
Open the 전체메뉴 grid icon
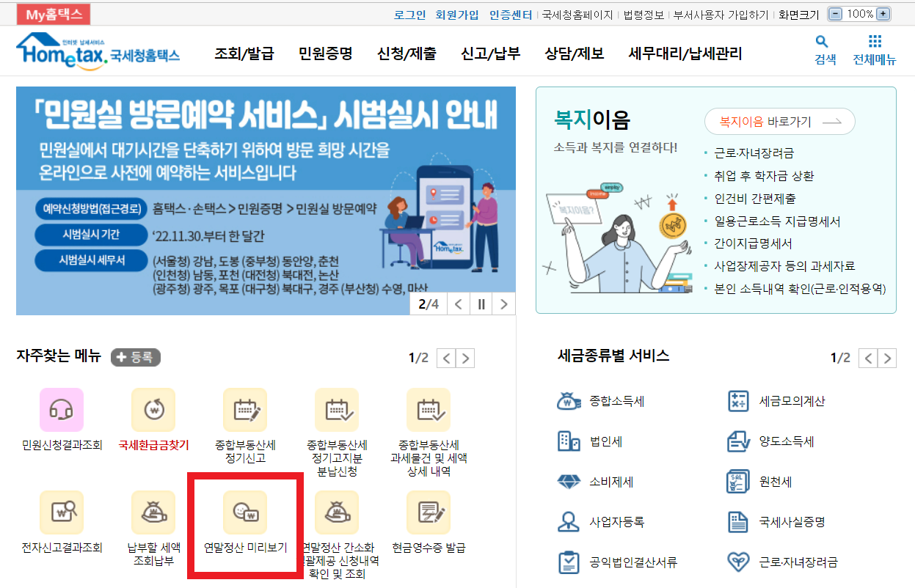click(875, 42)
